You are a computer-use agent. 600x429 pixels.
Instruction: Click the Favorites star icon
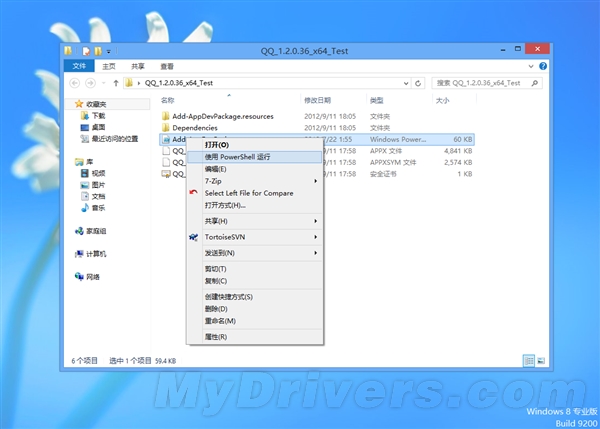click(79, 104)
